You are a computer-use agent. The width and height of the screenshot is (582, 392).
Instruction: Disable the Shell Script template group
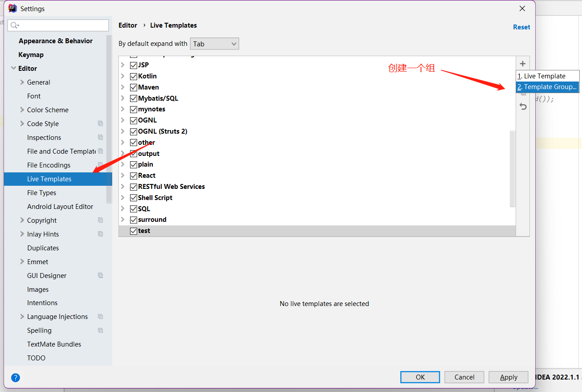[133, 198]
